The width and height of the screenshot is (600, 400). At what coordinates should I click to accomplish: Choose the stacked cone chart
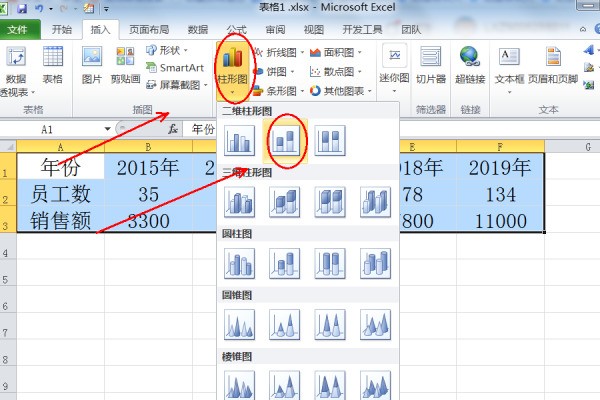284,325
